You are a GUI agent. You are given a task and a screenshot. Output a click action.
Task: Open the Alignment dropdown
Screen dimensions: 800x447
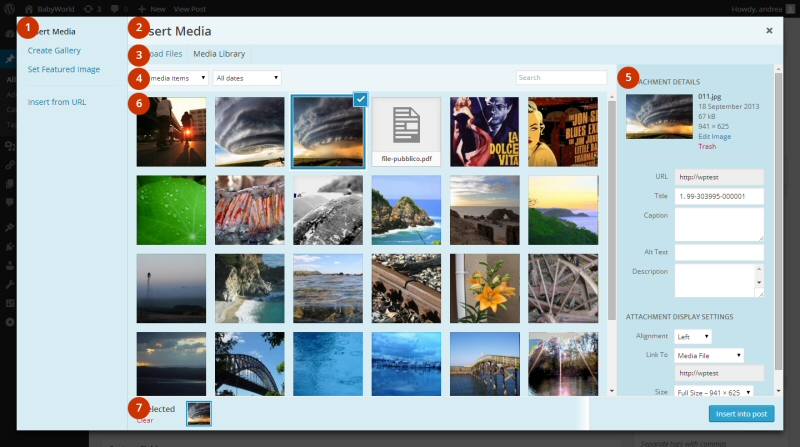pos(692,336)
